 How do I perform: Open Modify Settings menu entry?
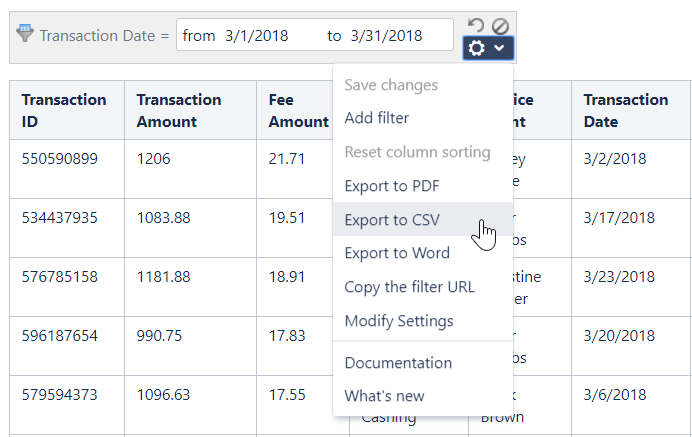coord(398,321)
